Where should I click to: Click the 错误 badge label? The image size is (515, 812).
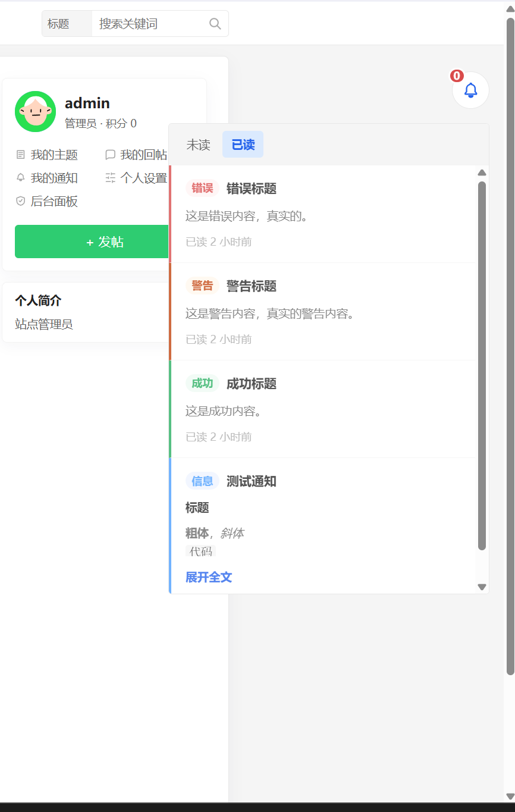[x=202, y=188]
